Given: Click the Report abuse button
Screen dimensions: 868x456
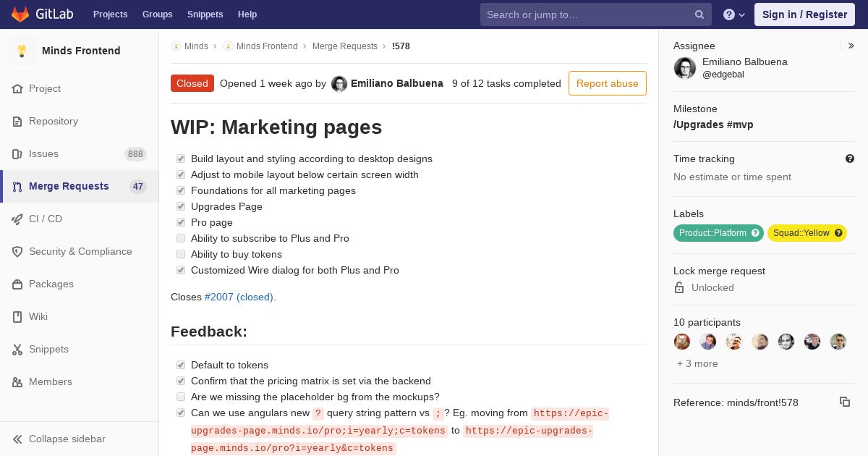Looking at the screenshot, I should 607,83.
